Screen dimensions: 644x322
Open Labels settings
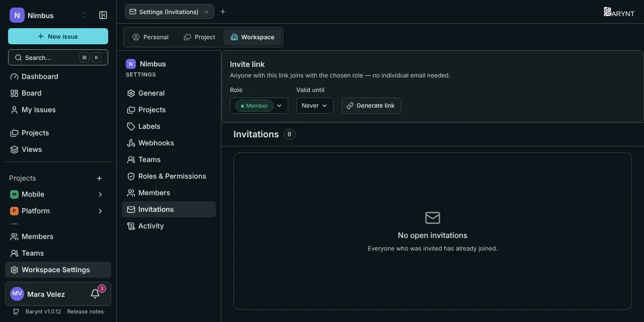point(169,126)
